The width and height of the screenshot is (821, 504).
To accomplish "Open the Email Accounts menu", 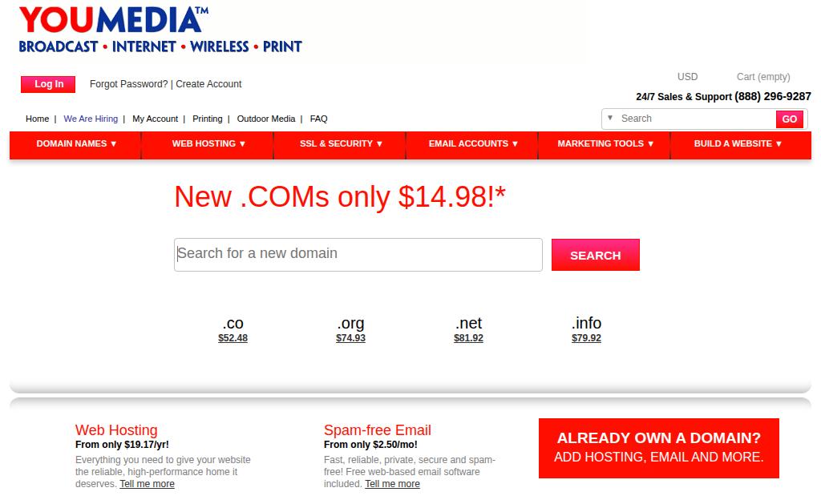I will pos(473,144).
